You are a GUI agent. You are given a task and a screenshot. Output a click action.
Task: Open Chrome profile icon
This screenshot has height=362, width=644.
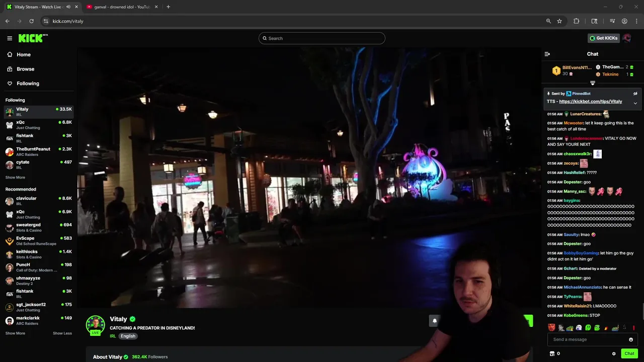[x=624, y=21]
